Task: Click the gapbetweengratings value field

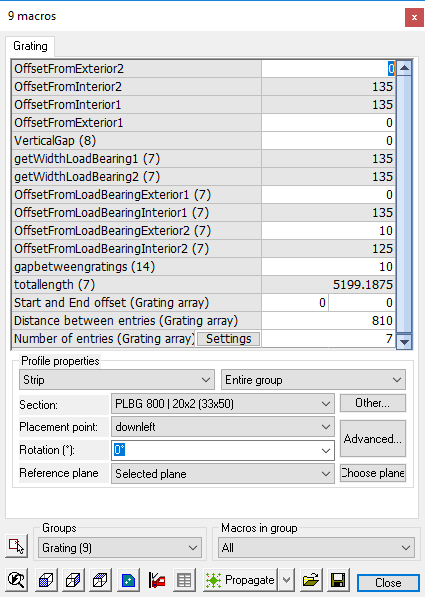Action: tap(328, 267)
